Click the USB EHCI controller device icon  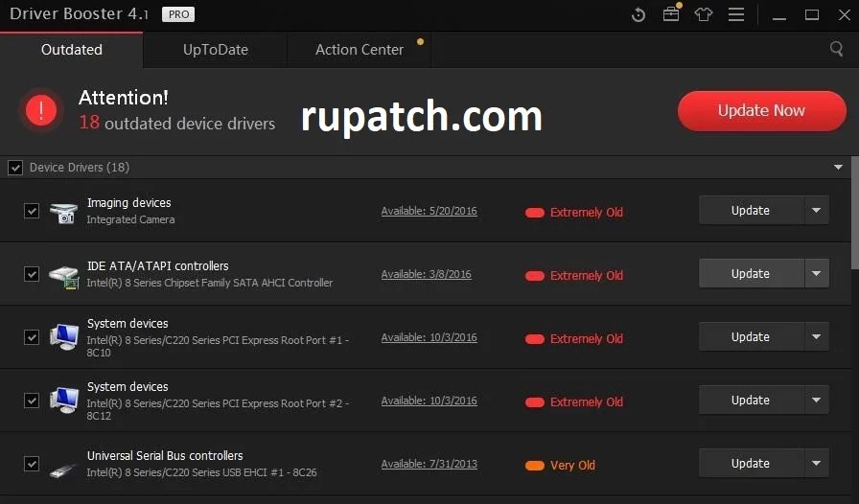point(63,470)
